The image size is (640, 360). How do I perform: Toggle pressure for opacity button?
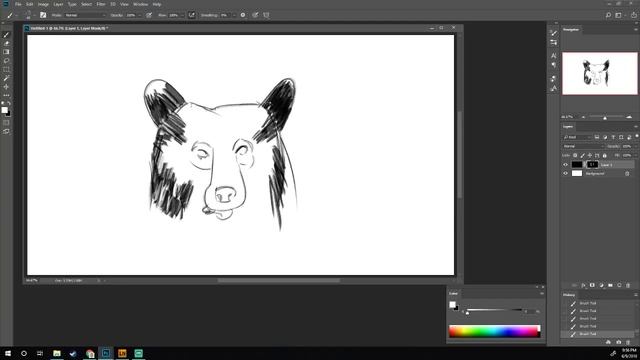(149, 15)
